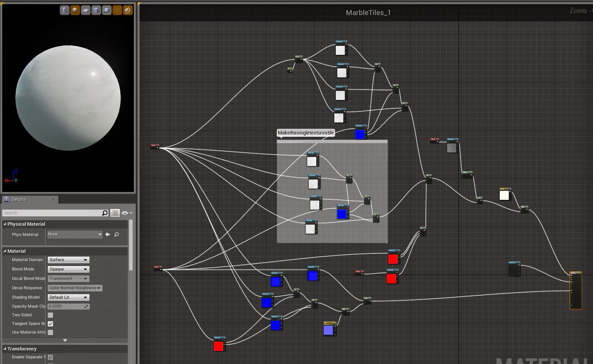593x364 pixels.
Task: Collapse the Translucency section
Action: click(x=5, y=349)
